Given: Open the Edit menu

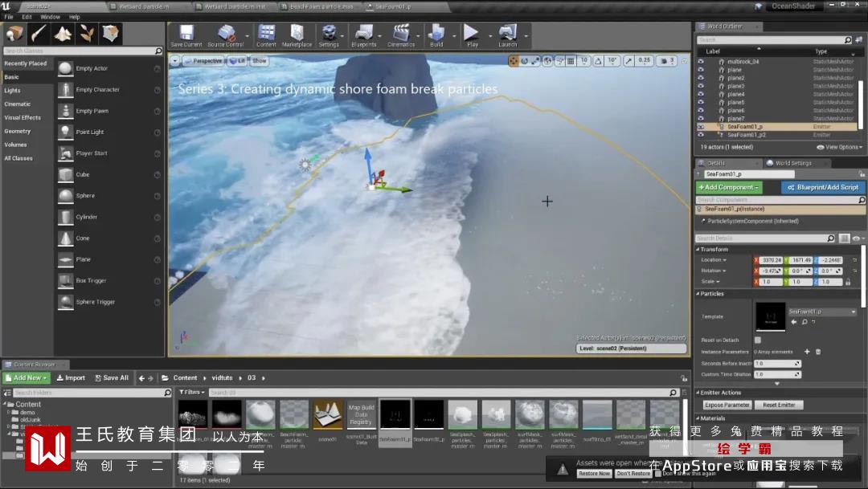Looking at the screenshot, I should click(27, 17).
